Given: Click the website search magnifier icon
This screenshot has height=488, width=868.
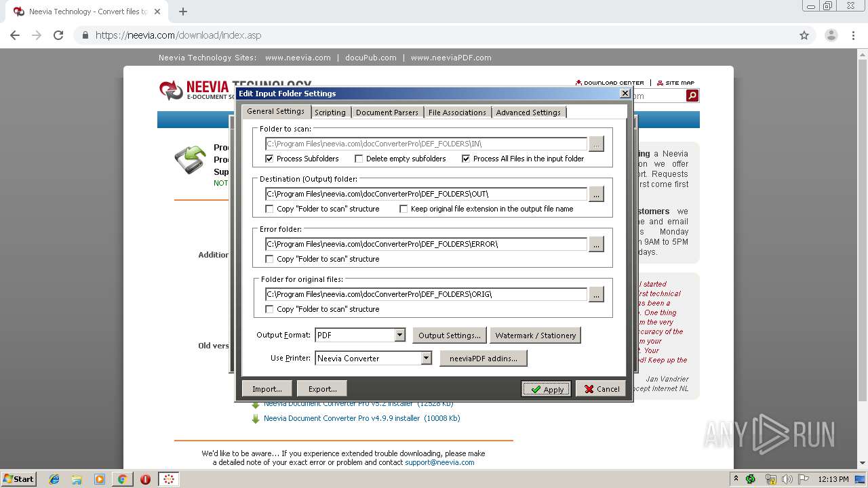Looking at the screenshot, I should [x=692, y=96].
